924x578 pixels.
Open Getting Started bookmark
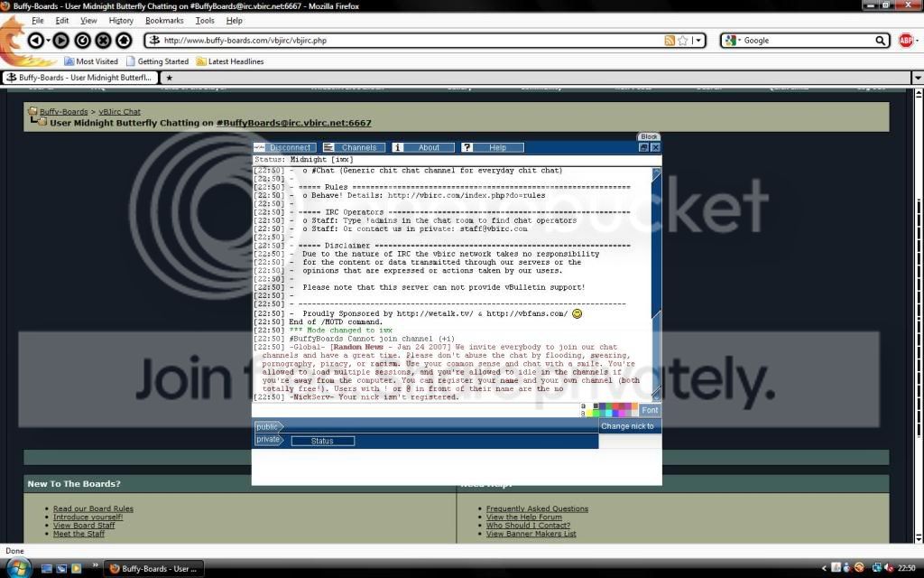(157, 61)
